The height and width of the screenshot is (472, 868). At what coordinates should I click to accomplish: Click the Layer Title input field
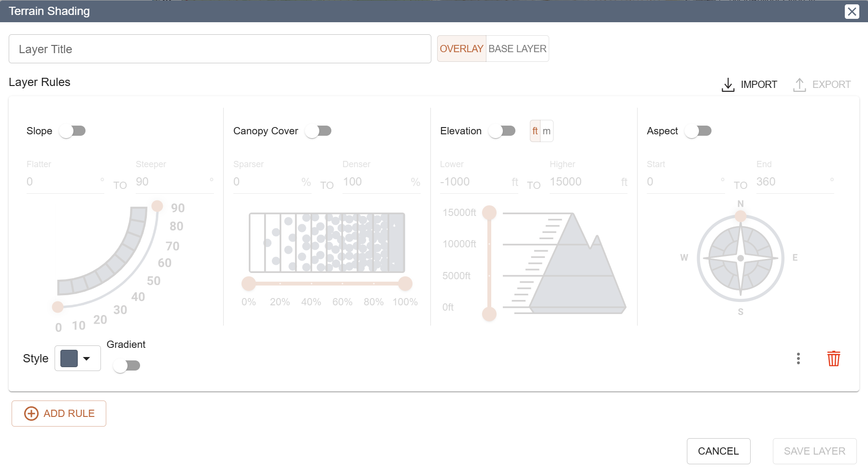point(220,49)
